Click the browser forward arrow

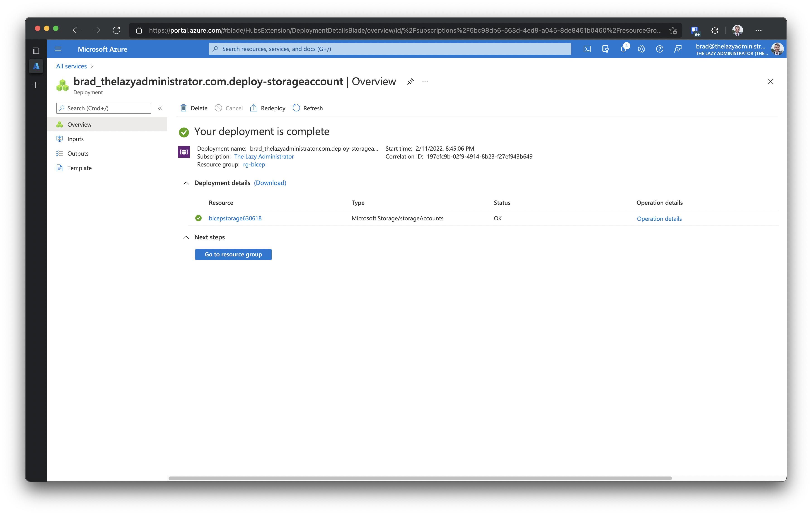97,30
